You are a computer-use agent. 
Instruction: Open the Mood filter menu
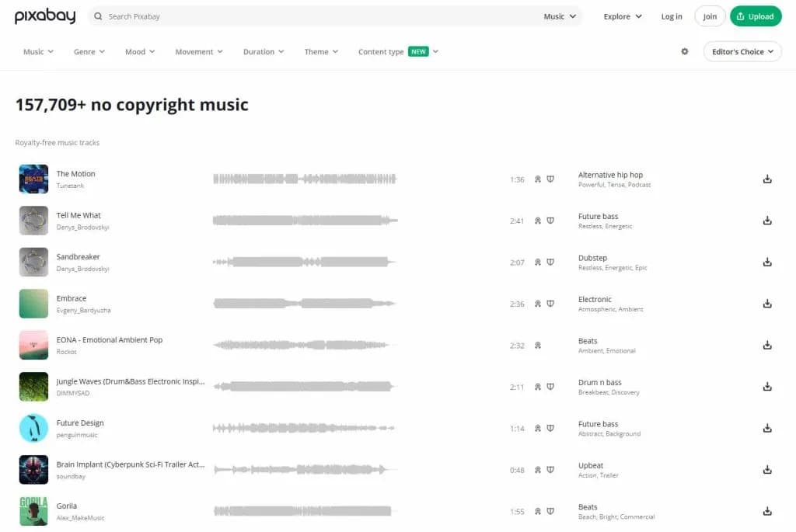[x=138, y=51]
